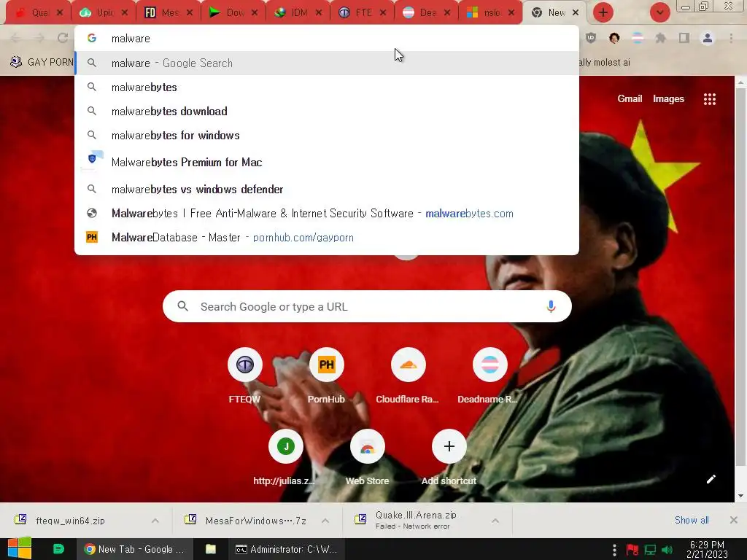Open tab search dropdown button
Viewport: 747px width, 560px height.
point(659,12)
